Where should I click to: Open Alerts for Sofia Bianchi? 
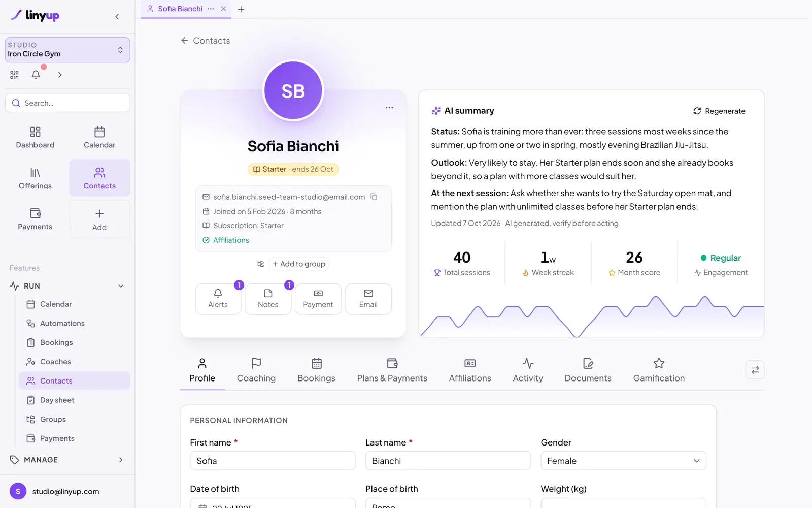218,299
